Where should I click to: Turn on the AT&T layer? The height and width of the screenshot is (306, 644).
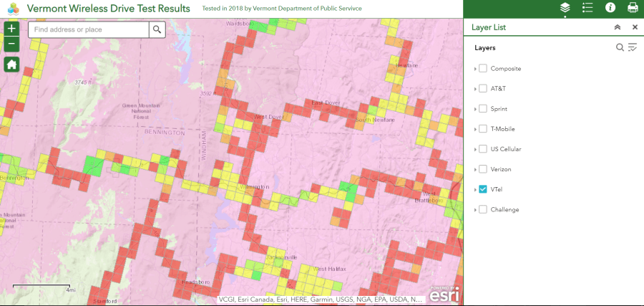(483, 89)
